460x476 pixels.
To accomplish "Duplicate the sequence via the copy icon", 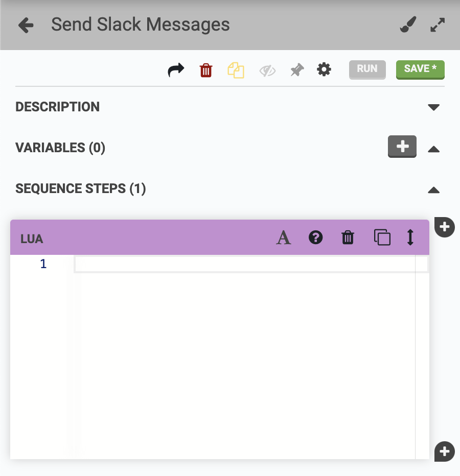I will [x=236, y=69].
